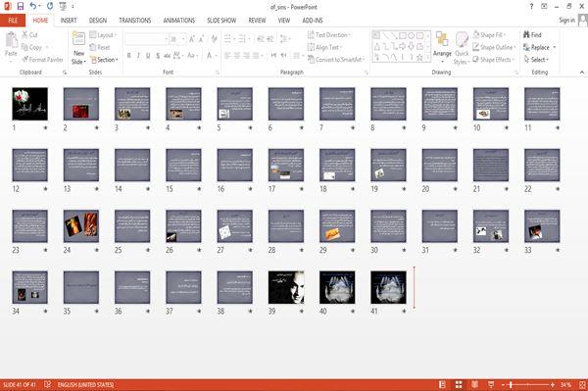Select slide 39 thumbnail
Screen dimensions: 588x391
pyautogui.click(x=286, y=287)
